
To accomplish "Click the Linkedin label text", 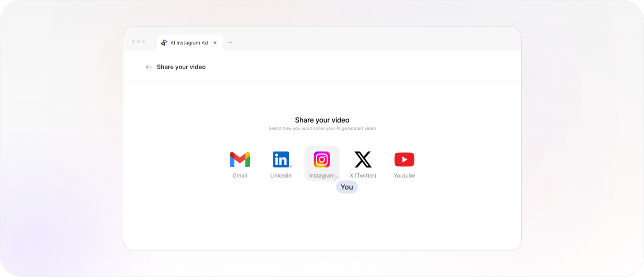I will pyautogui.click(x=281, y=175).
